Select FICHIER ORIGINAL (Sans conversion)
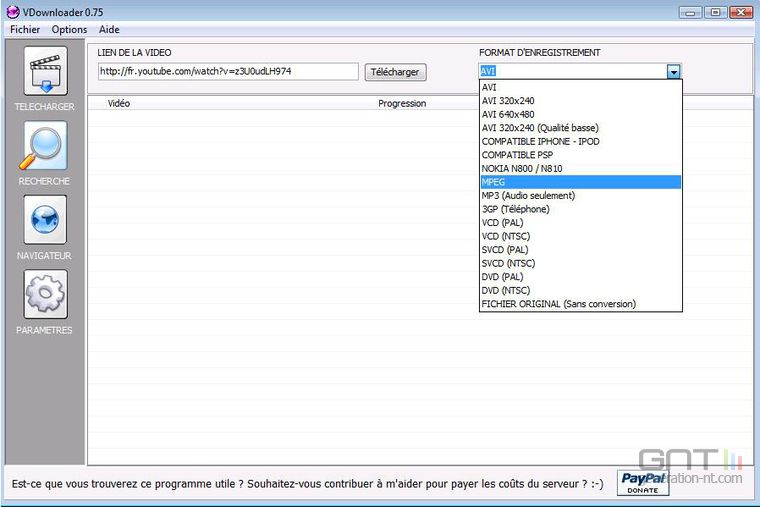 click(581, 304)
